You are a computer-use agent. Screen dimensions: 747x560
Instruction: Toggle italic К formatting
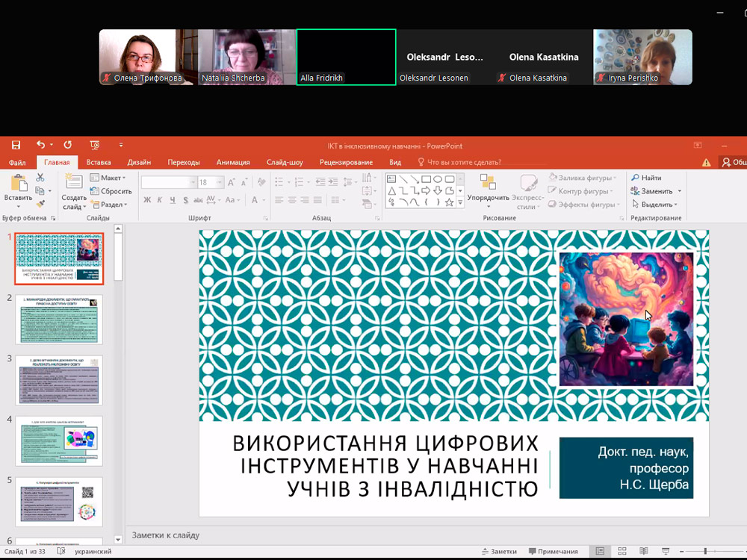160,200
